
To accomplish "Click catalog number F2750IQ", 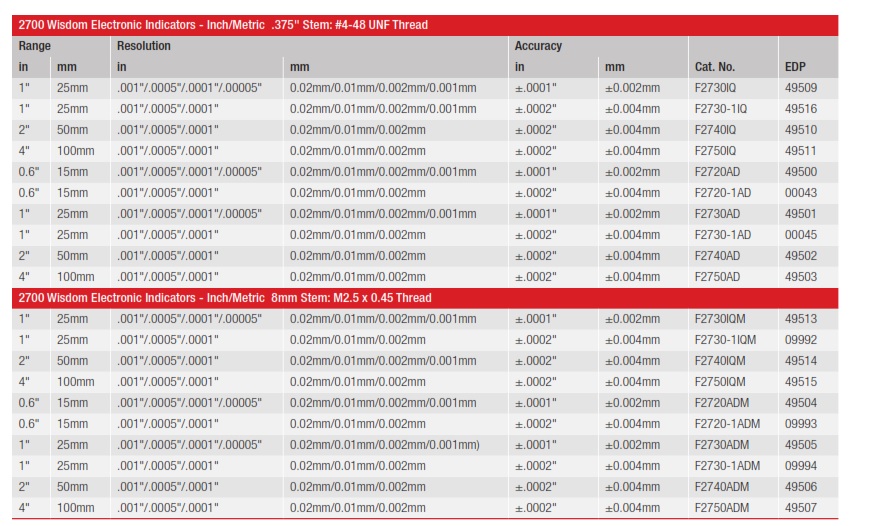I will (715, 151).
